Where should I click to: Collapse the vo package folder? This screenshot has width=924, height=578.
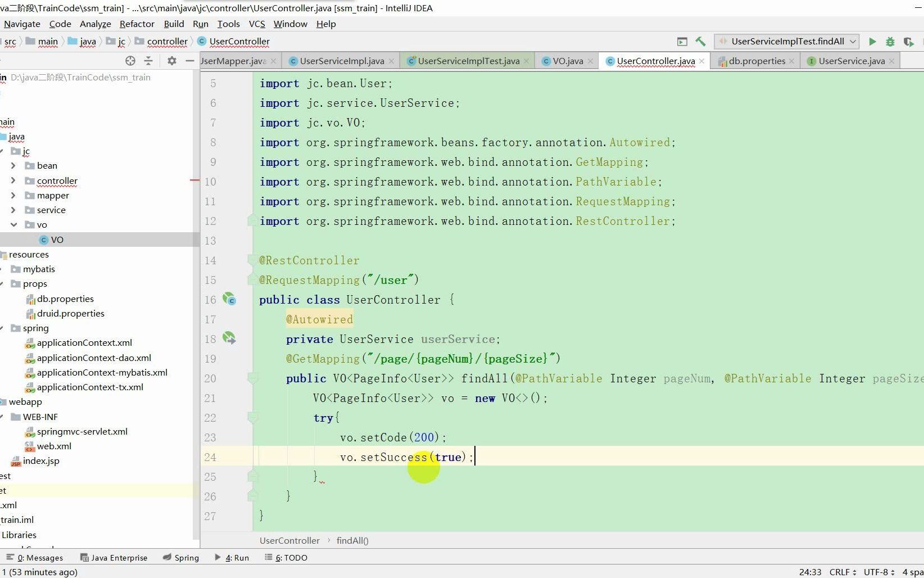pyautogui.click(x=13, y=225)
